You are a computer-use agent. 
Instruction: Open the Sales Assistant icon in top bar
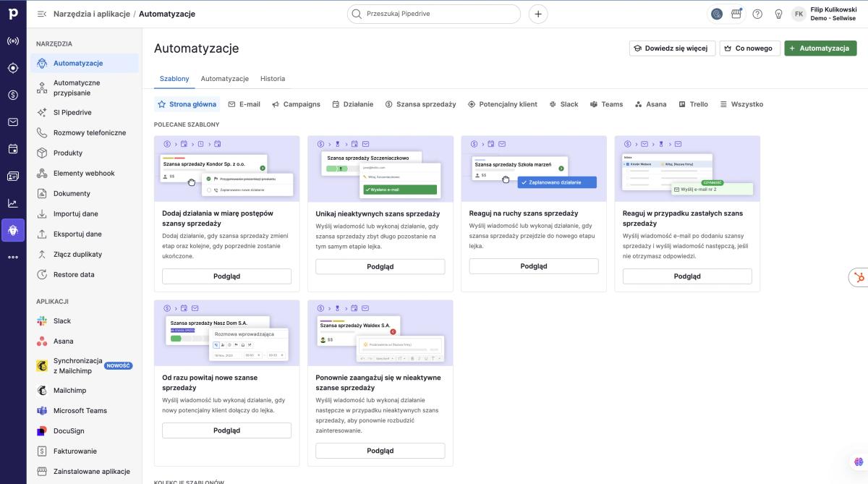click(717, 14)
